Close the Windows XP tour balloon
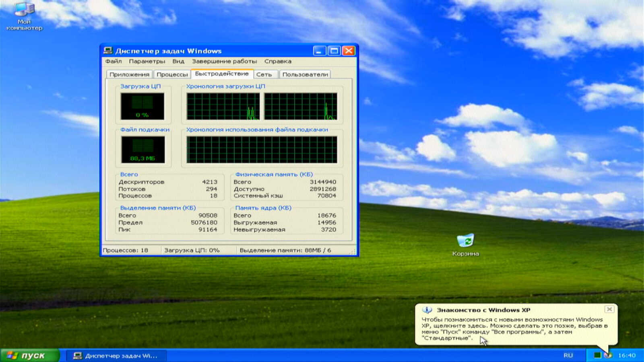The height and width of the screenshot is (362, 644). [x=609, y=309]
